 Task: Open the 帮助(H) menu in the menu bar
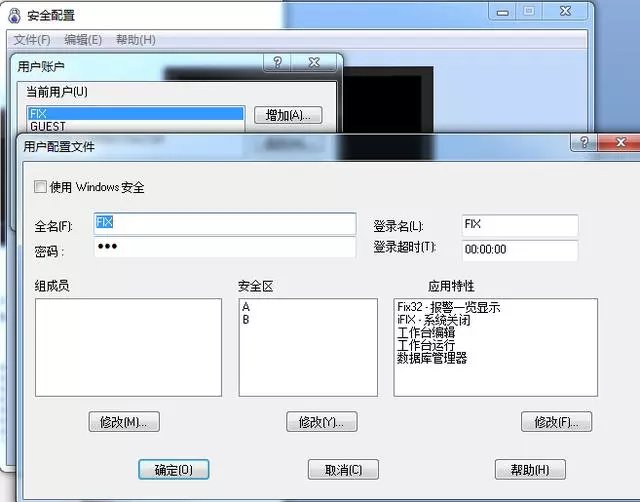pyautogui.click(x=135, y=40)
